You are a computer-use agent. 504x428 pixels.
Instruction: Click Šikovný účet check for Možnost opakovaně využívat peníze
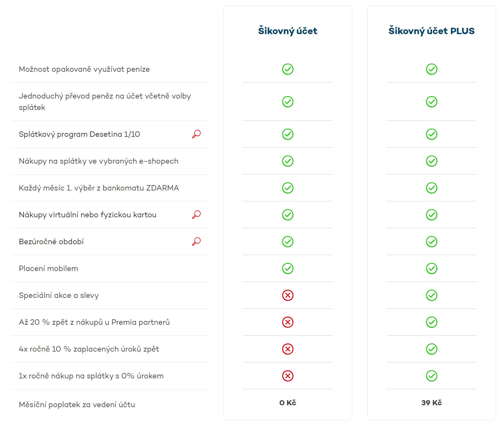point(288,69)
